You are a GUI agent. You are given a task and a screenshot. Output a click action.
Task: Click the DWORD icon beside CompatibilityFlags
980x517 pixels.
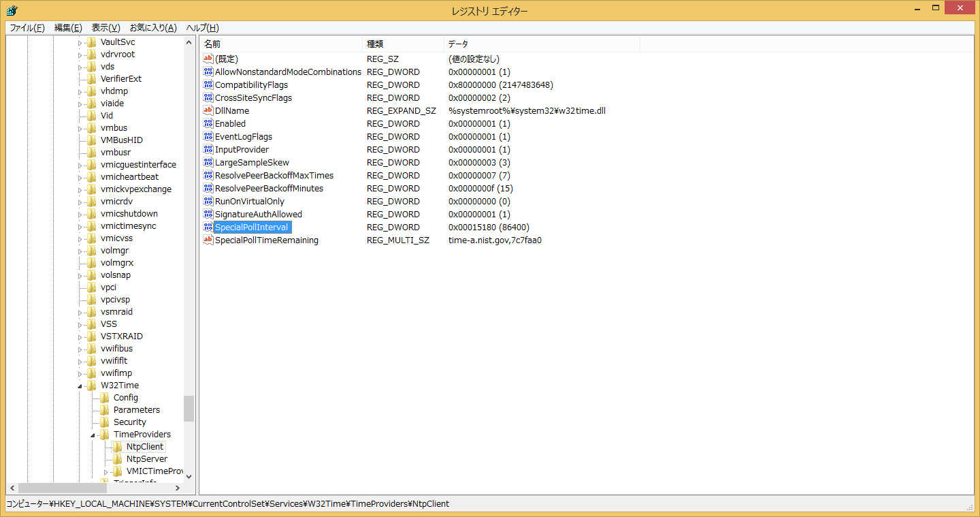click(x=208, y=84)
